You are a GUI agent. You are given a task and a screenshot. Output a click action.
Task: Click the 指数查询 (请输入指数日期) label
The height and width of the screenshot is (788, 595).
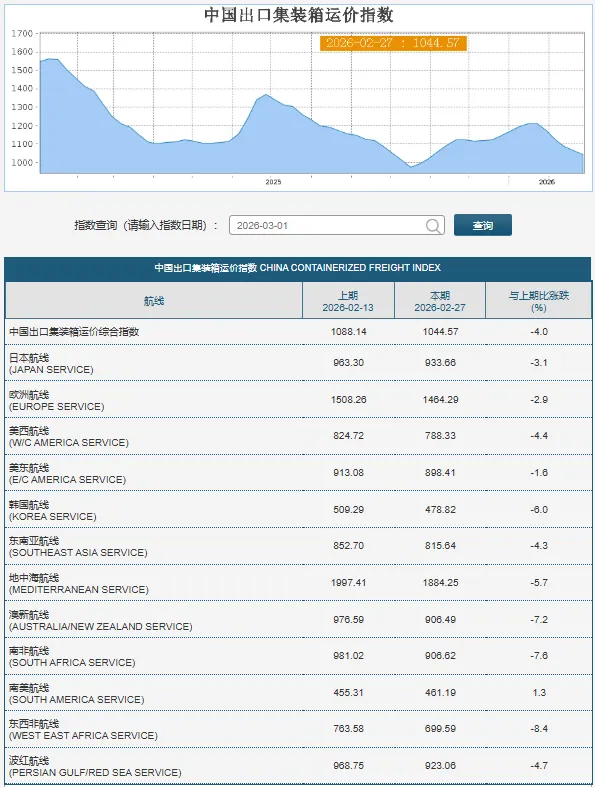146,225
